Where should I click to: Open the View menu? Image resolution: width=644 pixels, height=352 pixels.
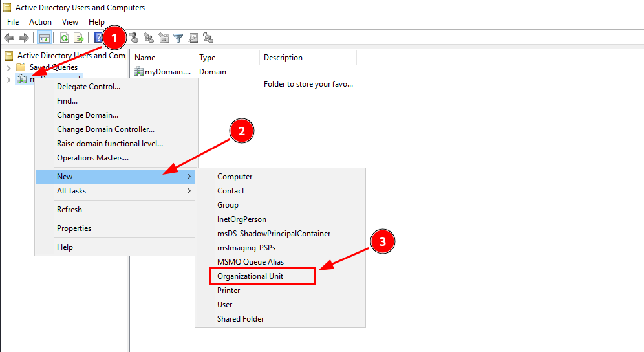pos(70,22)
